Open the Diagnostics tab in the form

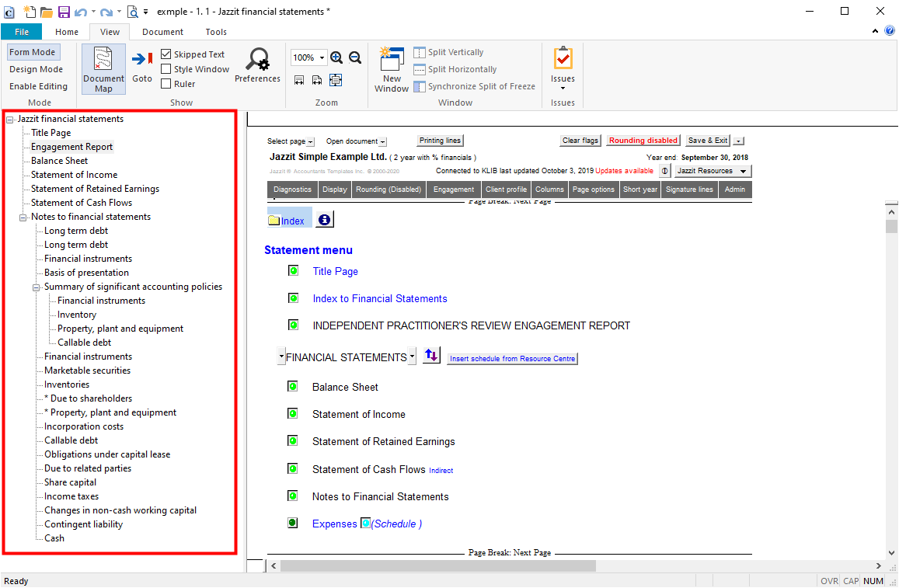[292, 189]
